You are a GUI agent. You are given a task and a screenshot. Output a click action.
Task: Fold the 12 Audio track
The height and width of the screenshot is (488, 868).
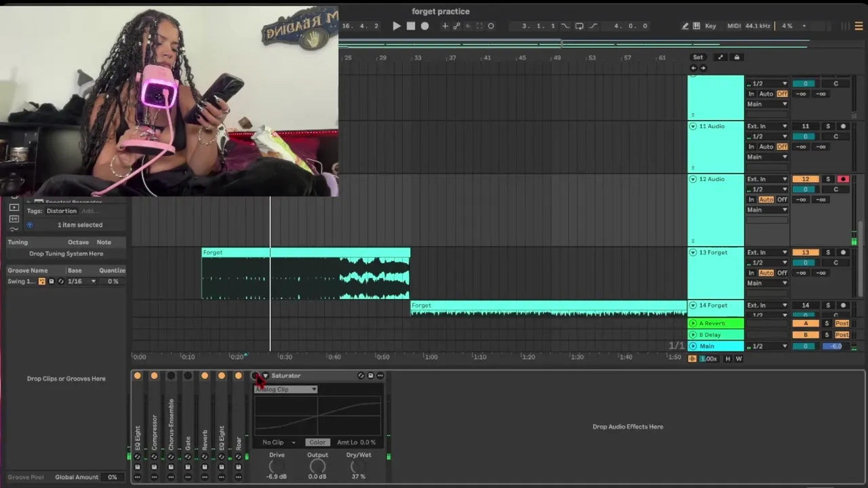[x=693, y=179]
